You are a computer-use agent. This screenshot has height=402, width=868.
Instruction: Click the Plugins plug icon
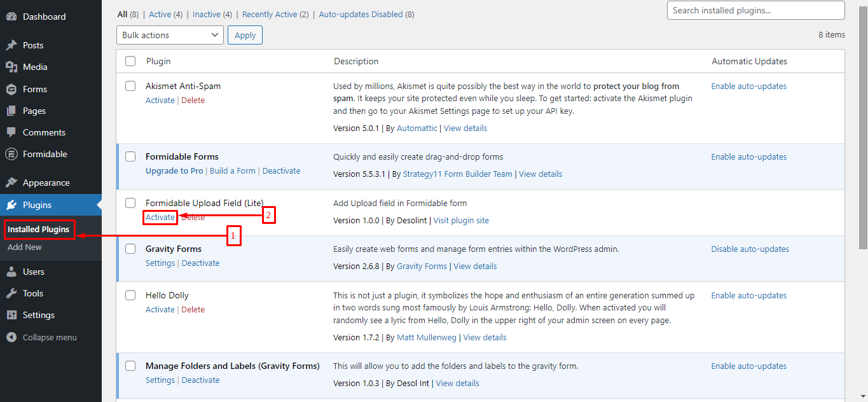pos(11,205)
